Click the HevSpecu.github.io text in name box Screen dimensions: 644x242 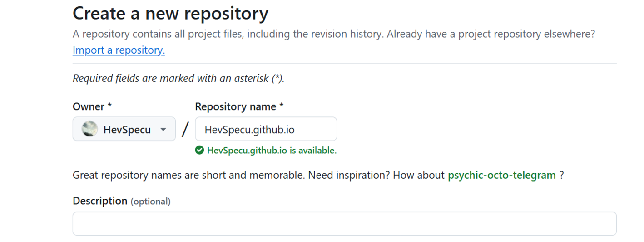[x=249, y=130]
